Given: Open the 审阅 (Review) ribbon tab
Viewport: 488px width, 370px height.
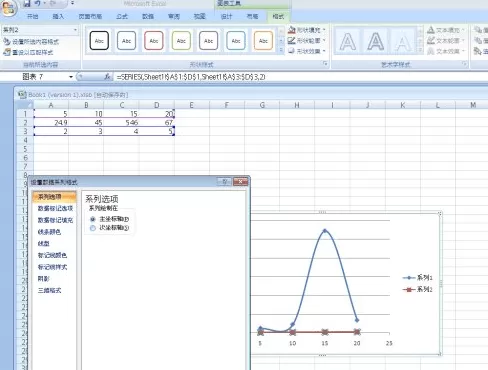Looking at the screenshot, I should pyautogui.click(x=174, y=16).
